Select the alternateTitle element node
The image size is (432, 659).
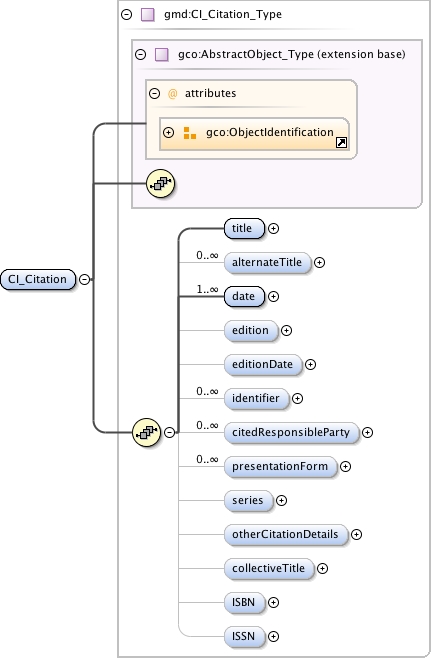point(267,262)
